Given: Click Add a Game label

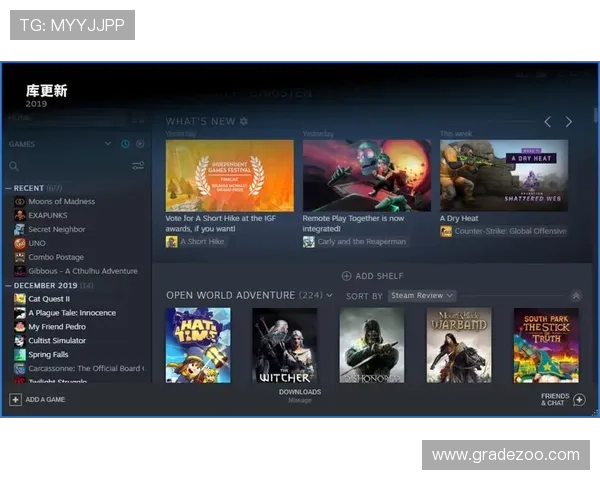Looking at the screenshot, I should coord(45,400).
